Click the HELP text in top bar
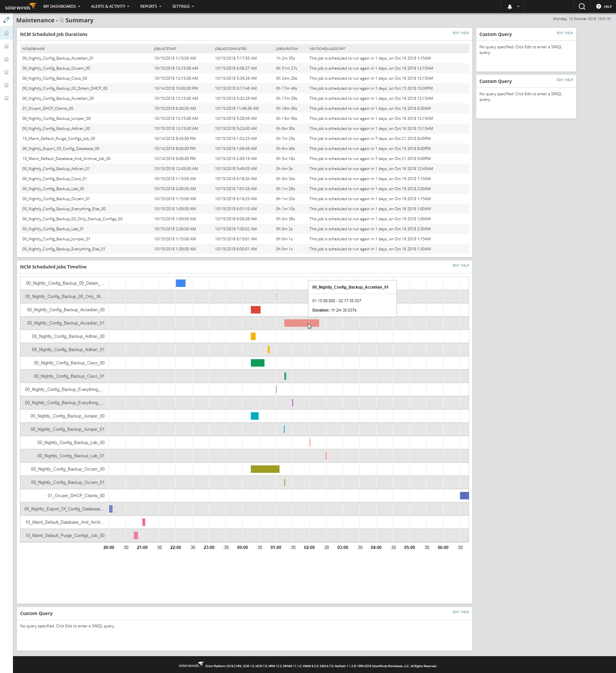Image resolution: width=616 pixels, height=673 pixels. (x=608, y=7)
